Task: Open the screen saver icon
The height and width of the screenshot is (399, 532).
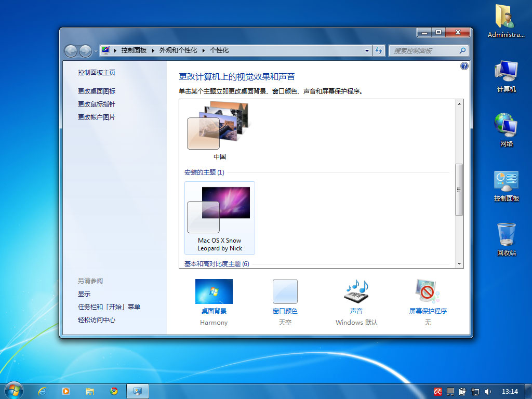Action: [428, 291]
